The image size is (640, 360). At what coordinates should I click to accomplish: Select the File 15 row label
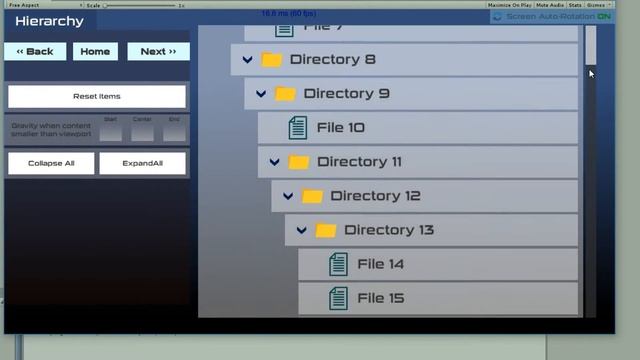[381, 298]
